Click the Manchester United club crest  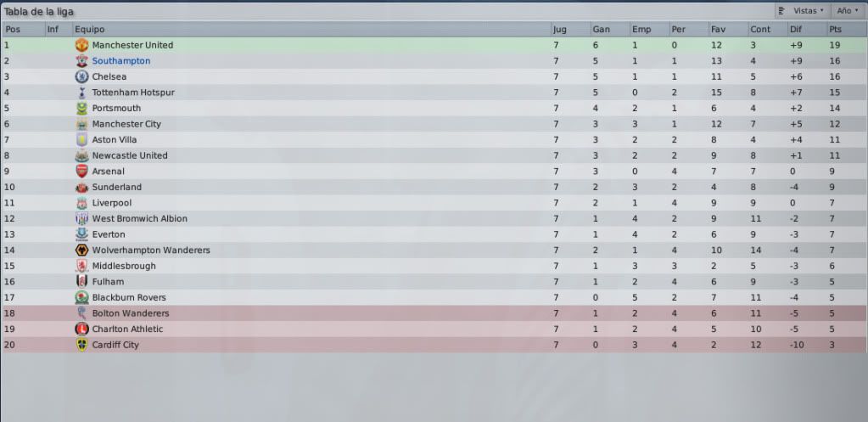pyautogui.click(x=82, y=45)
